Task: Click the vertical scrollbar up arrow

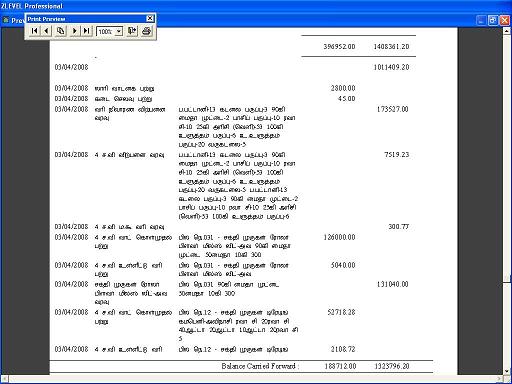Action: [x=507, y=31]
